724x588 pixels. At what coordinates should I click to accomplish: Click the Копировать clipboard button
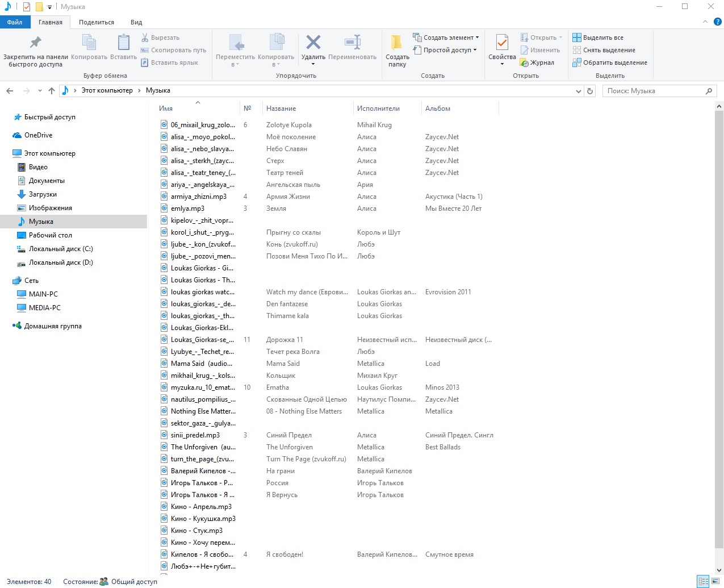[x=89, y=48]
